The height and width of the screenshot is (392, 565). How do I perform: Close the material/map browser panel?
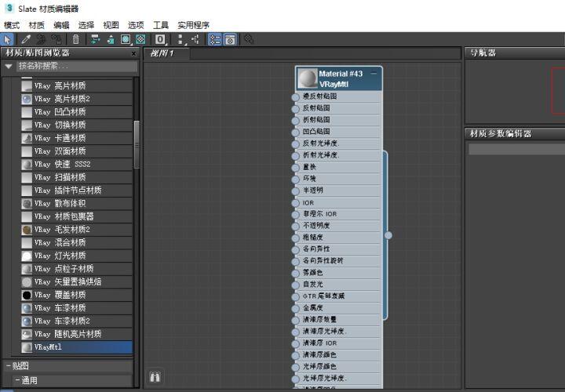133,53
